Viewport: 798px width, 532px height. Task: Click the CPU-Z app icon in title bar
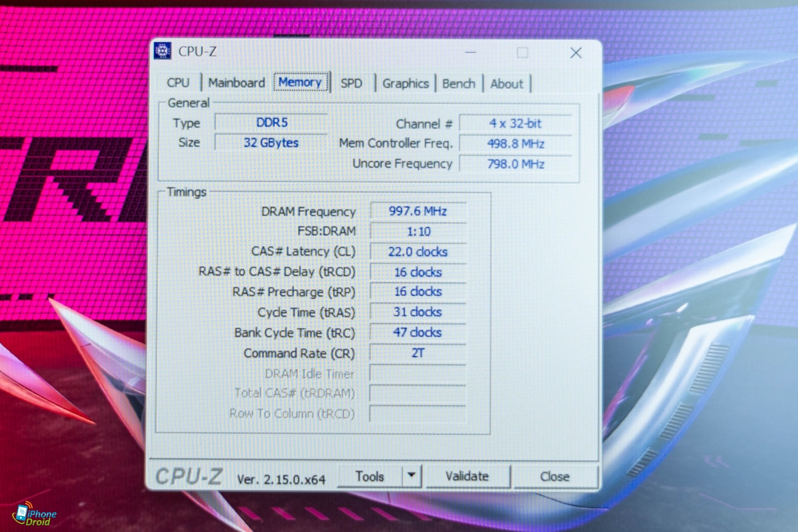click(x=162, y=51)
